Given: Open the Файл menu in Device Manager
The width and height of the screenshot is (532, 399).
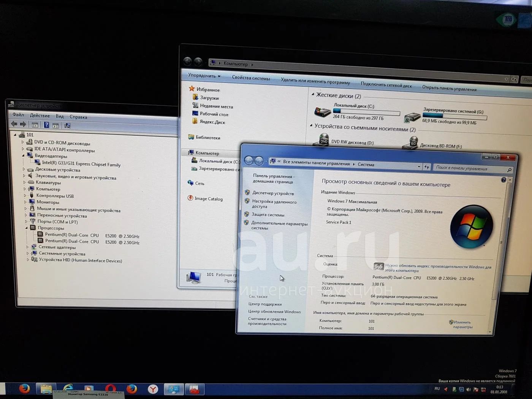Looking at the screenshot, I should (x=18, y=114).
